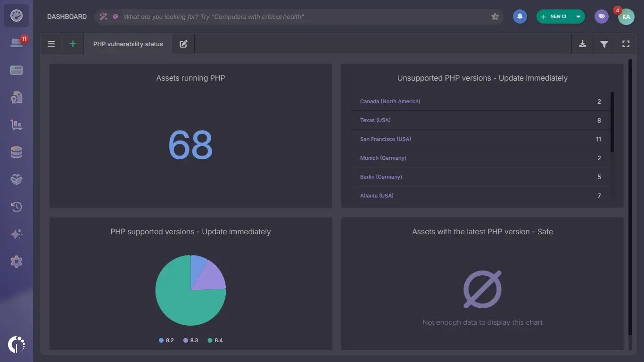Click Atlanta (USA) location
The image size is (644, 362).
(377, 196)
